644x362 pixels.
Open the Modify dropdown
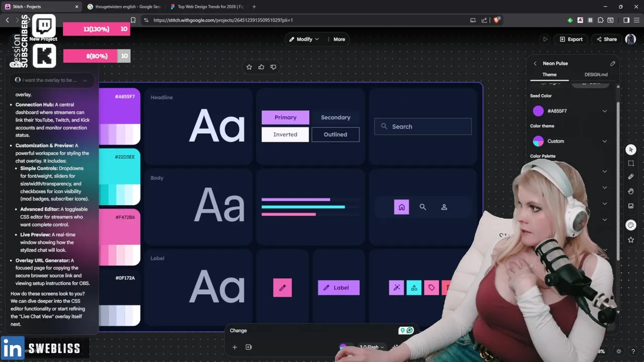304,39
